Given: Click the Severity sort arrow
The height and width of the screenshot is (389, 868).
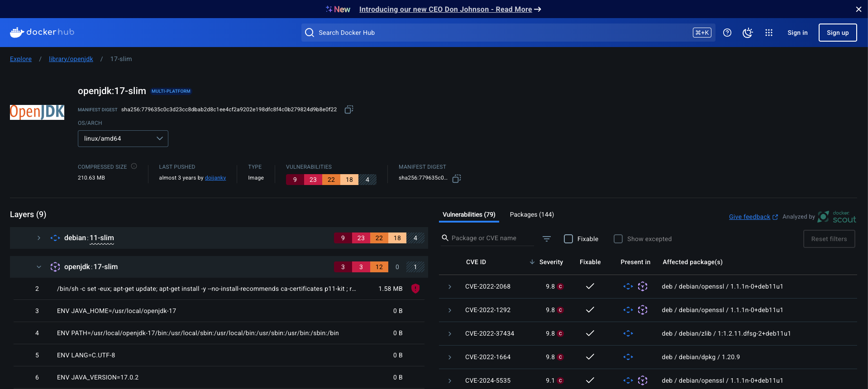Looking at the screenshot, I should coord(532,262).
